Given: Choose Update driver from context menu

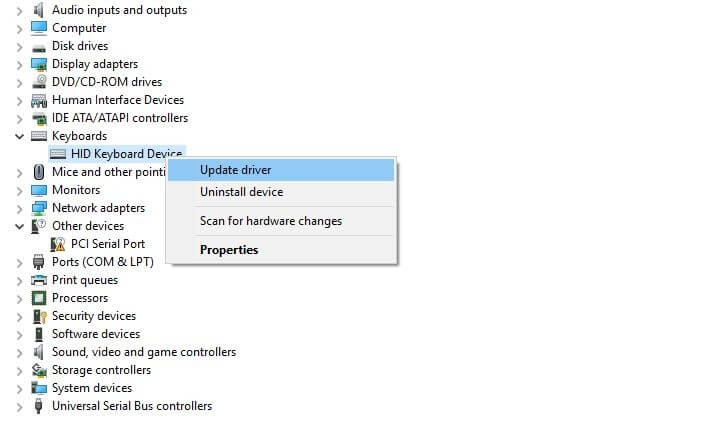Looking at the screenshot, I should (235, 170).
